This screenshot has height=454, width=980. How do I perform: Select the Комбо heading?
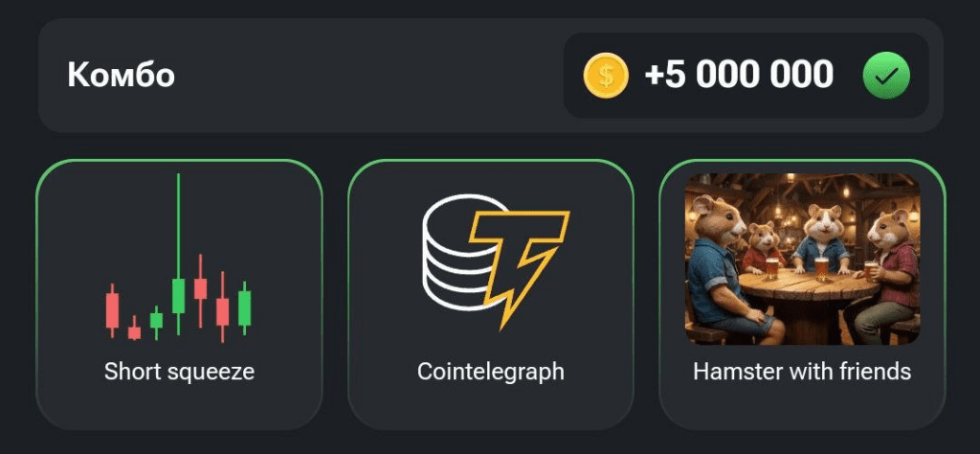[121, 75]
